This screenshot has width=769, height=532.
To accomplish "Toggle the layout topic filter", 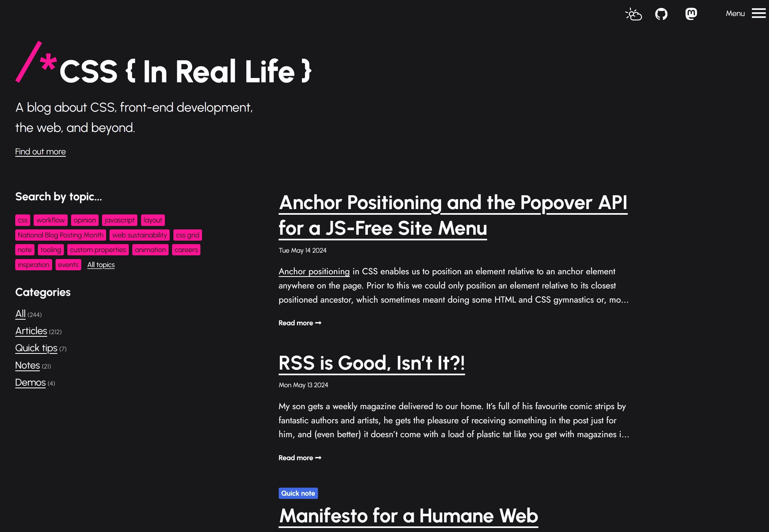I will 153,220.
